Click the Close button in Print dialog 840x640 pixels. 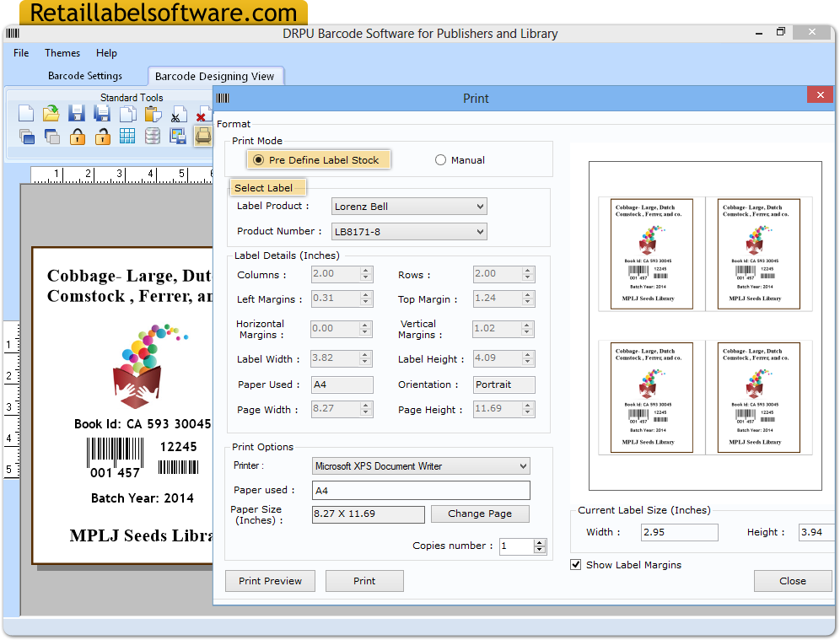coord(793,581)
